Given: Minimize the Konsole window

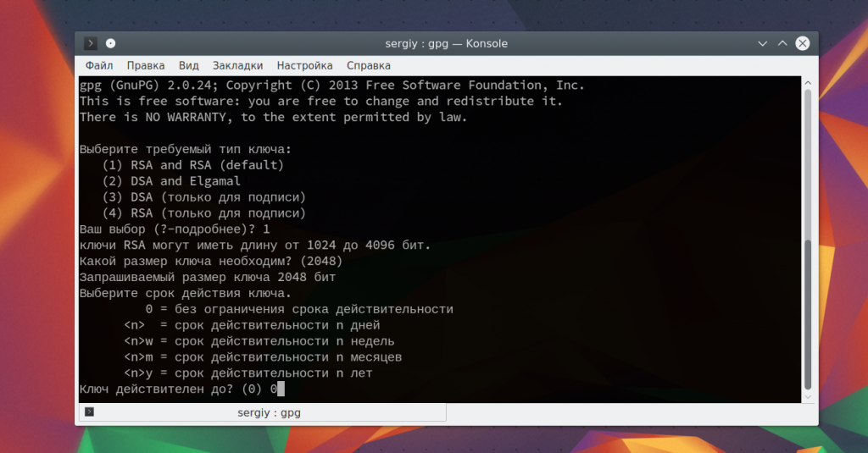Looking at the screenshot, I should pyautogui.click(x=763, y=43).
